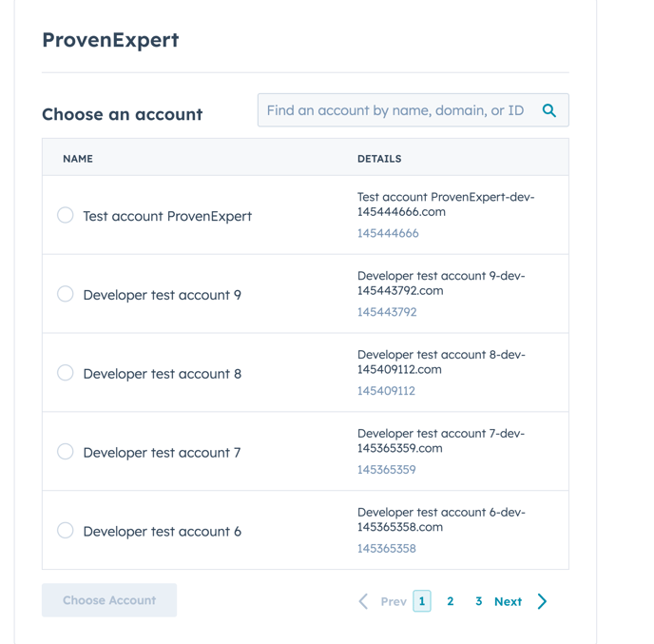Select Developer test account 9 radio button
Viewport: 654px width, 644px height.
pyautogui.click(x=66, y=294)
